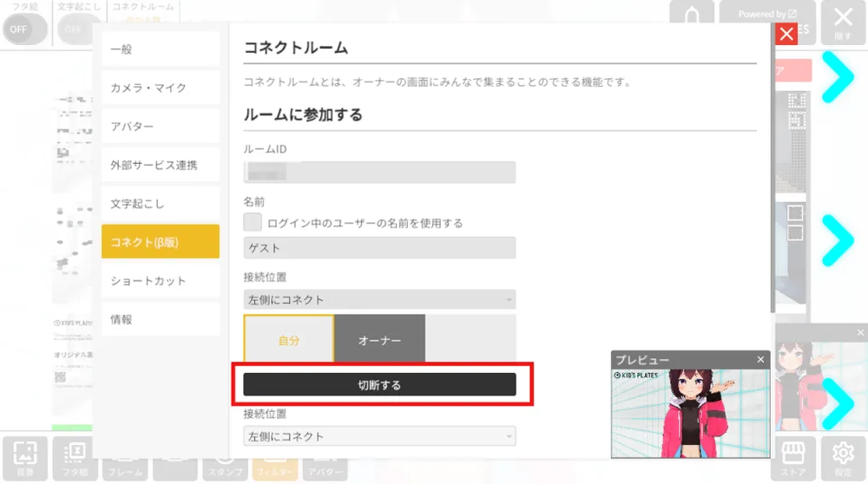868x484 pixels.
Task: Open the 接続位置 dropdown below 切断する
Action: (x=380, y=436)
